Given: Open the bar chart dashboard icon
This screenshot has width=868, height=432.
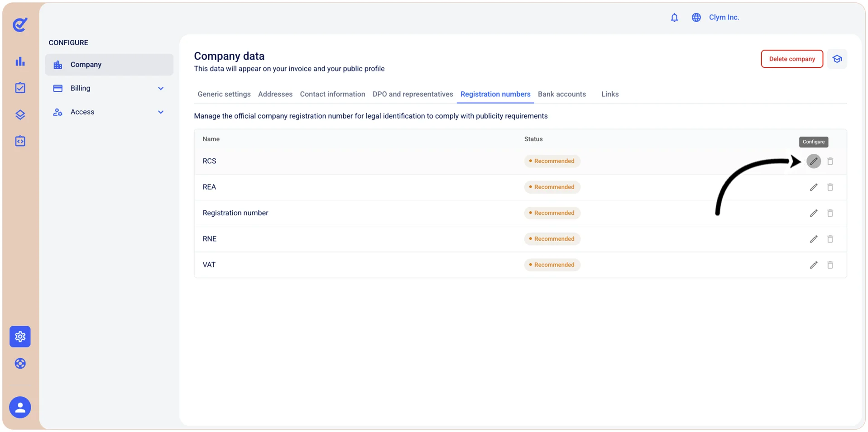Looking at the screenshot, I should (x=20, y=62).
